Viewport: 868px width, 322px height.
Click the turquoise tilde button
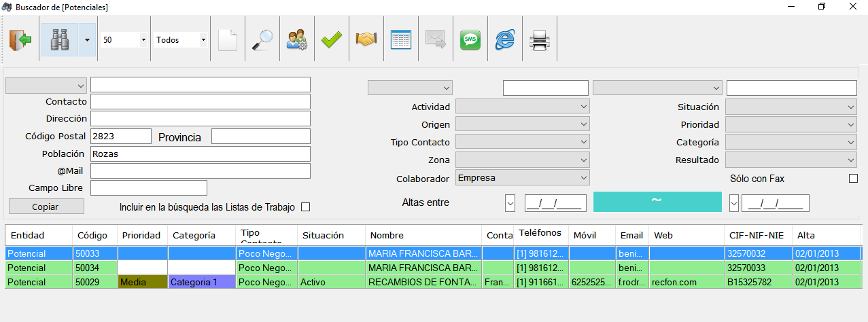pos(657,202)
